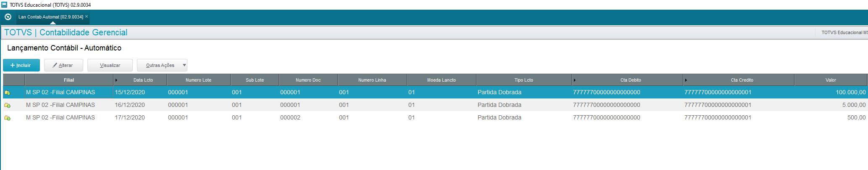
Task: Click TOTVS Educacional label at right
Action: (844, 32)
